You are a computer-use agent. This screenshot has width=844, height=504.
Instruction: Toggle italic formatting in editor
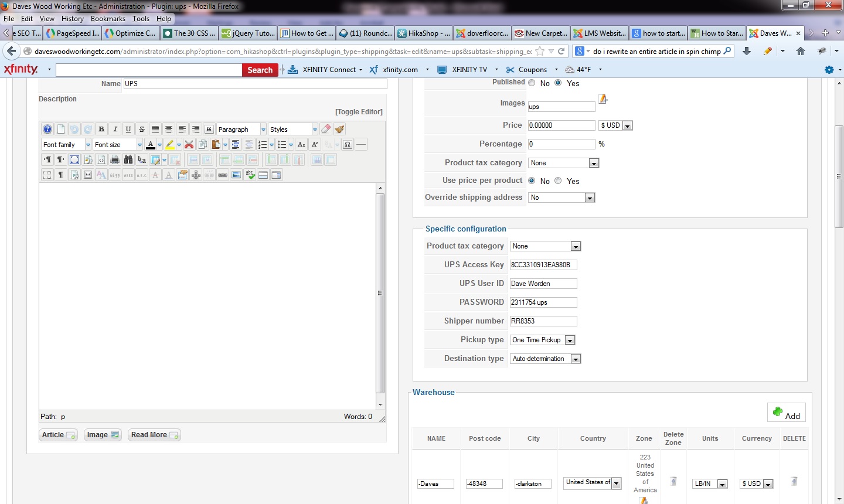pyautogui.click(x=115, y=129)
